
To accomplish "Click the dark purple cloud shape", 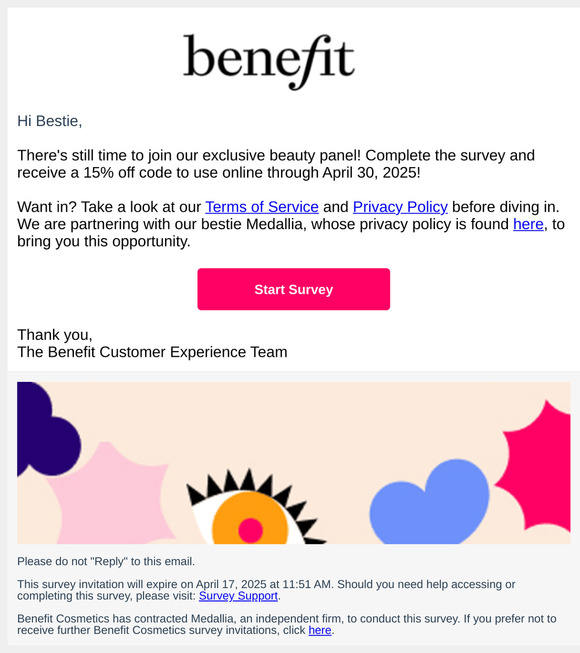I will click(47, 429).
